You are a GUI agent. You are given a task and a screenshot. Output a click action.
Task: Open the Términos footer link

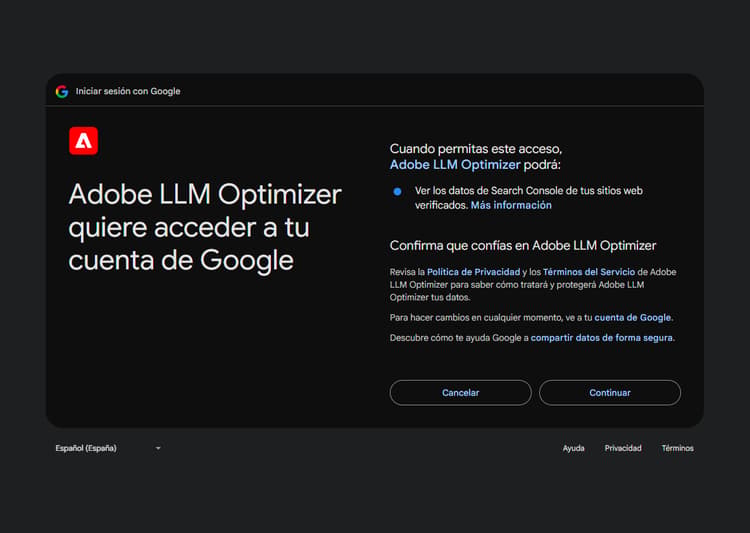[x=677, y=448]
